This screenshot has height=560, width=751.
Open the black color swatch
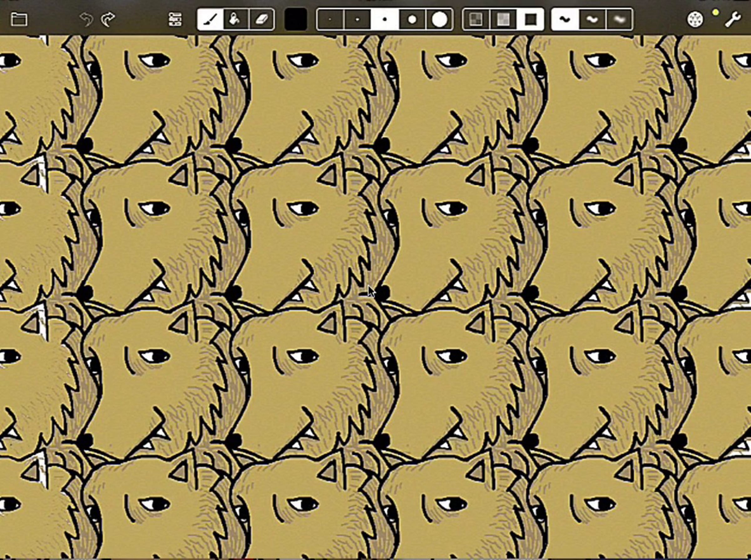click(x=296, y=19)
